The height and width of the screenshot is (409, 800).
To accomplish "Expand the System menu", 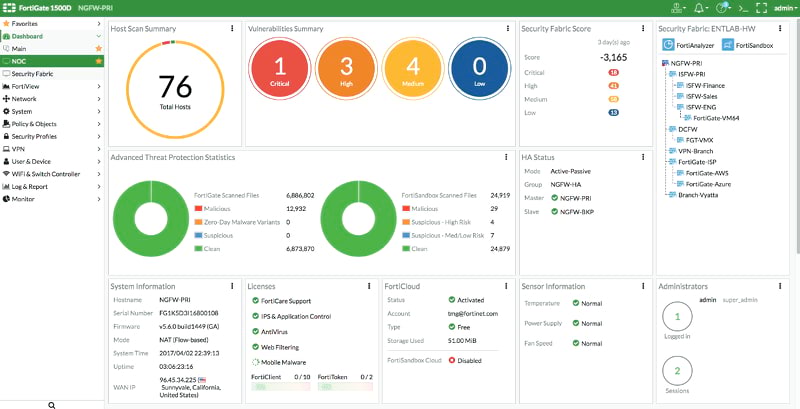I will 52,111.
